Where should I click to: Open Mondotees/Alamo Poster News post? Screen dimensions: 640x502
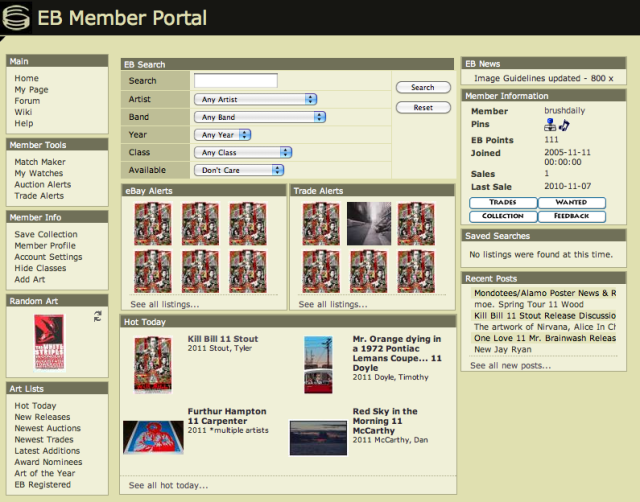(x=545, y=293)
